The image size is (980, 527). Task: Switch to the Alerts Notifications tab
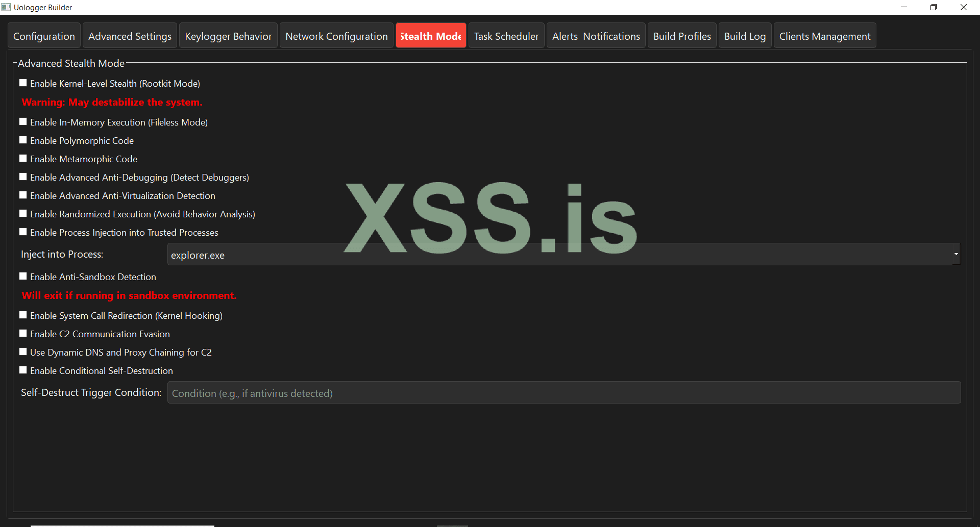click(x=596, y=36)
